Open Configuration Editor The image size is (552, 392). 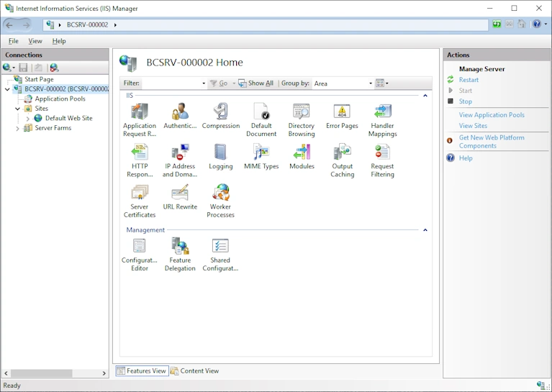click(140, 255)
